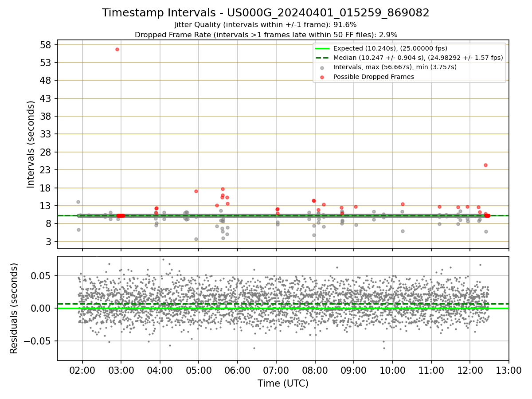Click the 'Jitter Quality' 91.6% subtitle line
Viewport: 532px width, 399px height.
(x=266, y=25)
